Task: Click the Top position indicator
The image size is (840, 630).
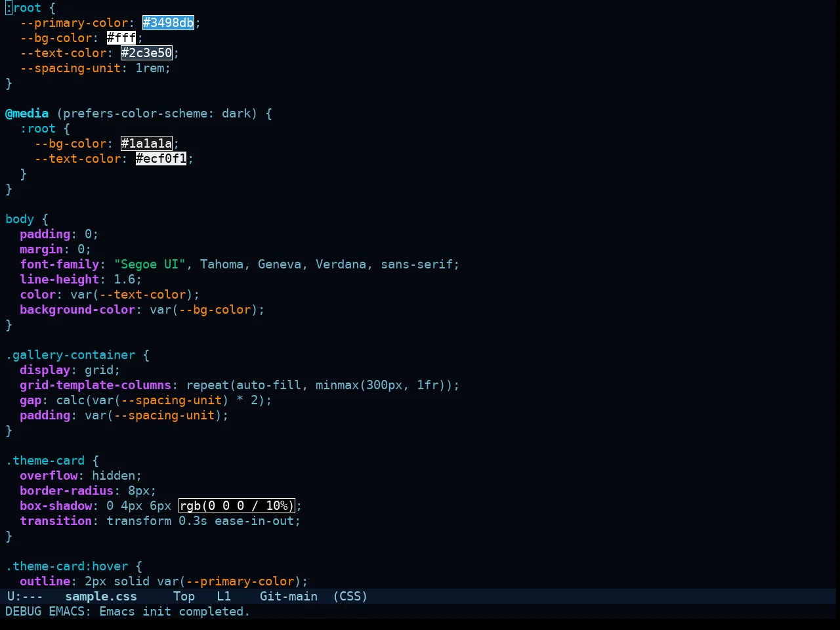Action: point(184,597)
